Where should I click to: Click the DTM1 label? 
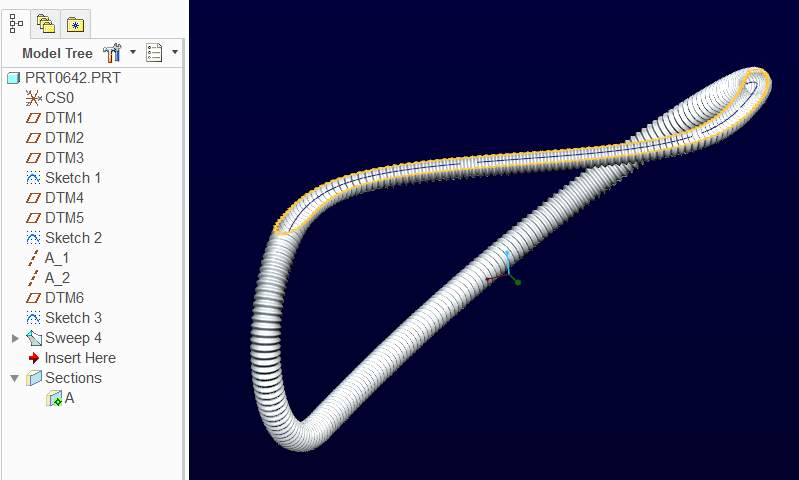pyautogui.click(x=64, y=118)
